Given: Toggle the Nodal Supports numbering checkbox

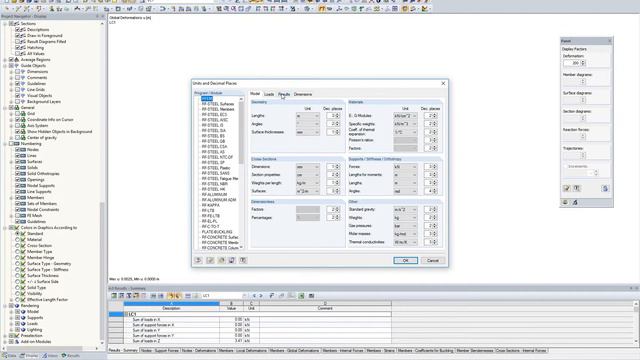Looking at the screenshot, I should [18, 186].
